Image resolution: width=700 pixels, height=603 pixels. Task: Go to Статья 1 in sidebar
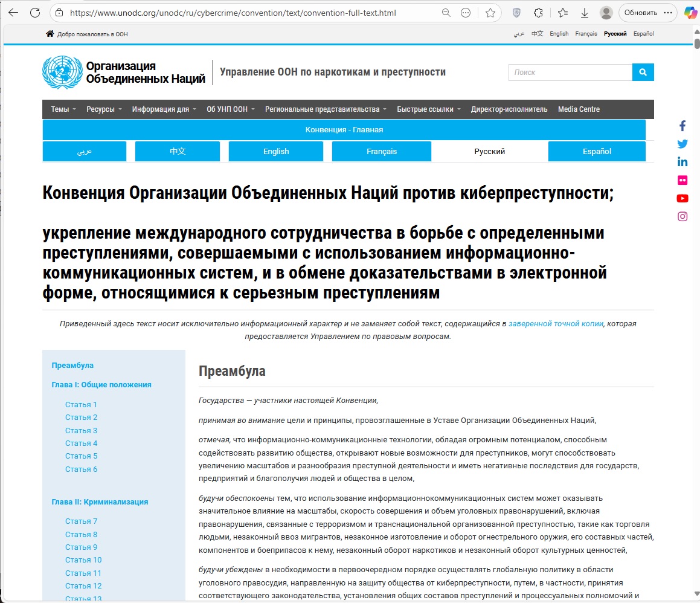[81, 405]
